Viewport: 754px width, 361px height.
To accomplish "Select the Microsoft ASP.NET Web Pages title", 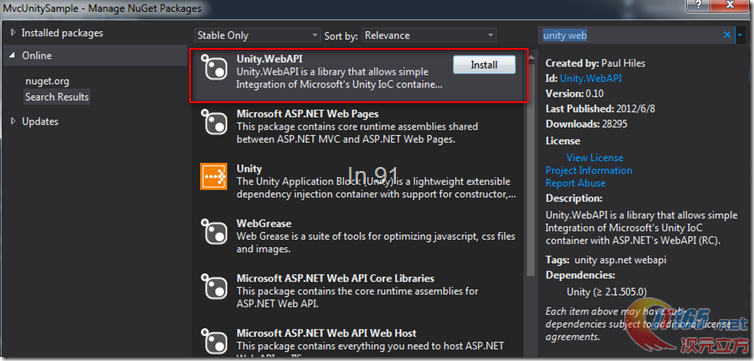I will pyautogui.click(x=307, y=114).
